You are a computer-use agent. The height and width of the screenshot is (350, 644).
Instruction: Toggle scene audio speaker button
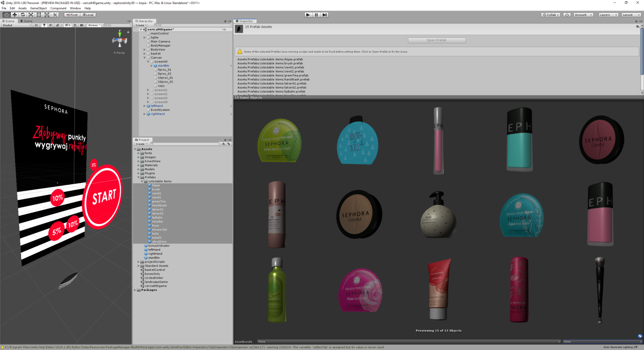pos(51,25)
